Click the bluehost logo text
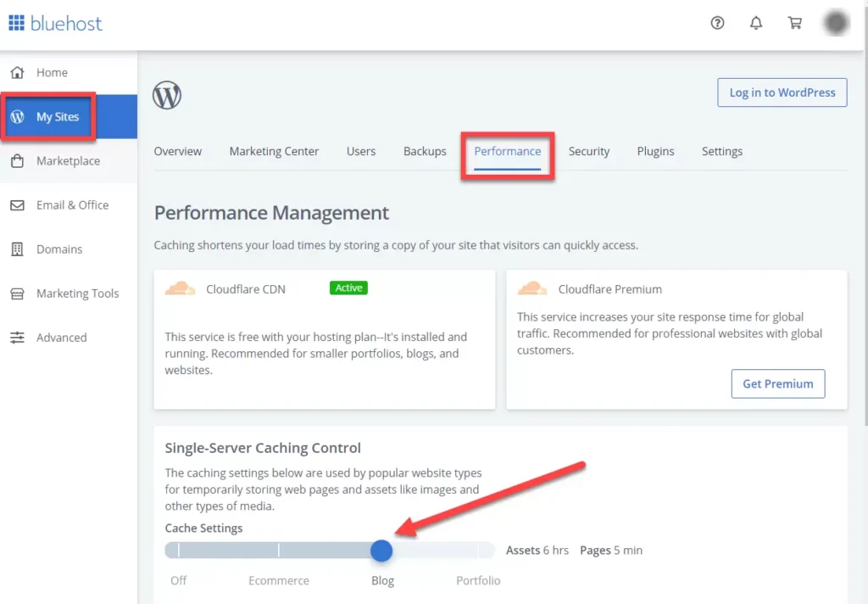The image size is (868, 604). (66, 23)
